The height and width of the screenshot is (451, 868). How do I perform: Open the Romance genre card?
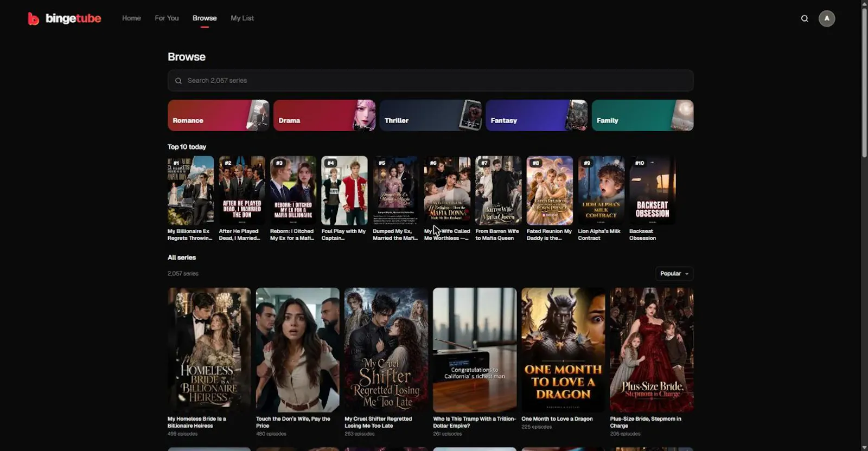tap(218, 115)
